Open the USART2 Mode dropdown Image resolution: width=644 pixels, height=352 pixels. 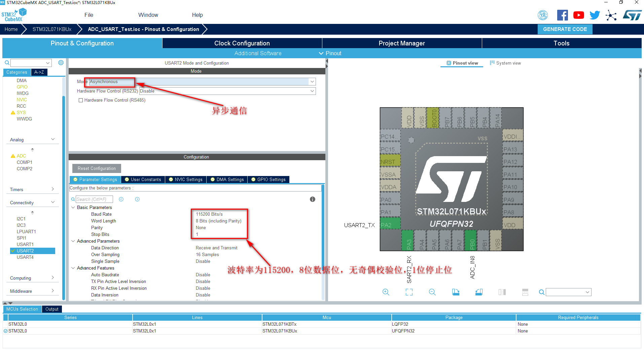[312, 82]
